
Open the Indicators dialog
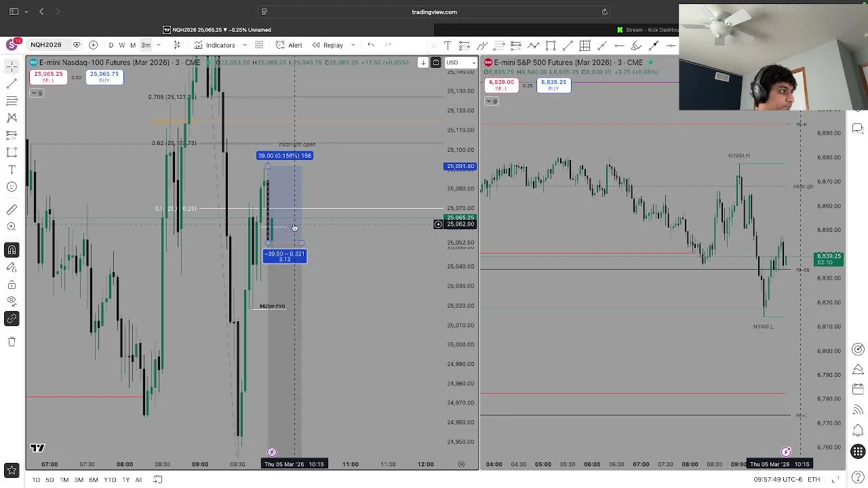[x=214, y=45]
